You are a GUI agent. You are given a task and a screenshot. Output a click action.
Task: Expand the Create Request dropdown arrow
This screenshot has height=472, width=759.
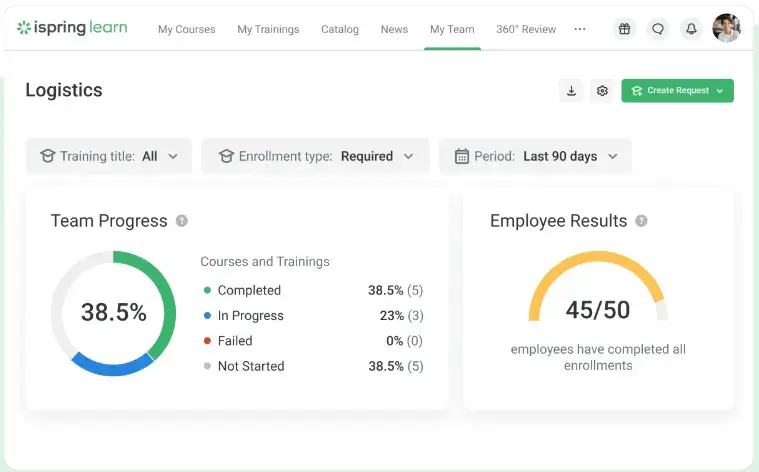(720, 91)
